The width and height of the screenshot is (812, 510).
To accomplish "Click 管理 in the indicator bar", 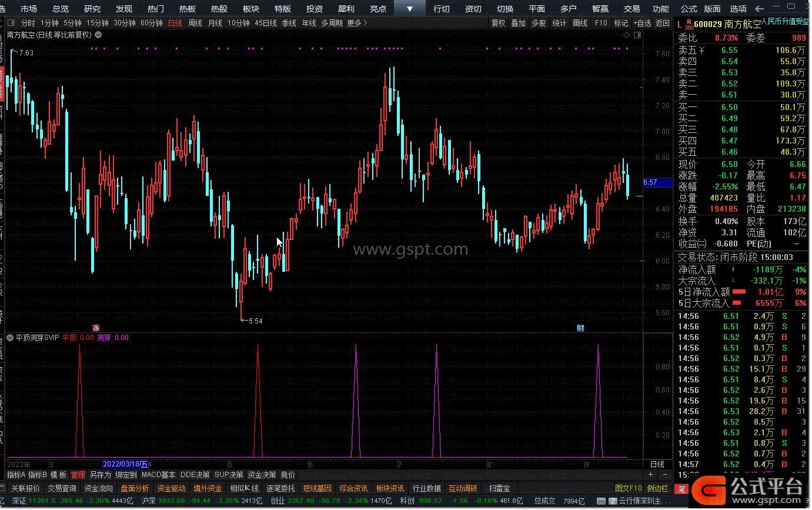I will click(78, 475).
